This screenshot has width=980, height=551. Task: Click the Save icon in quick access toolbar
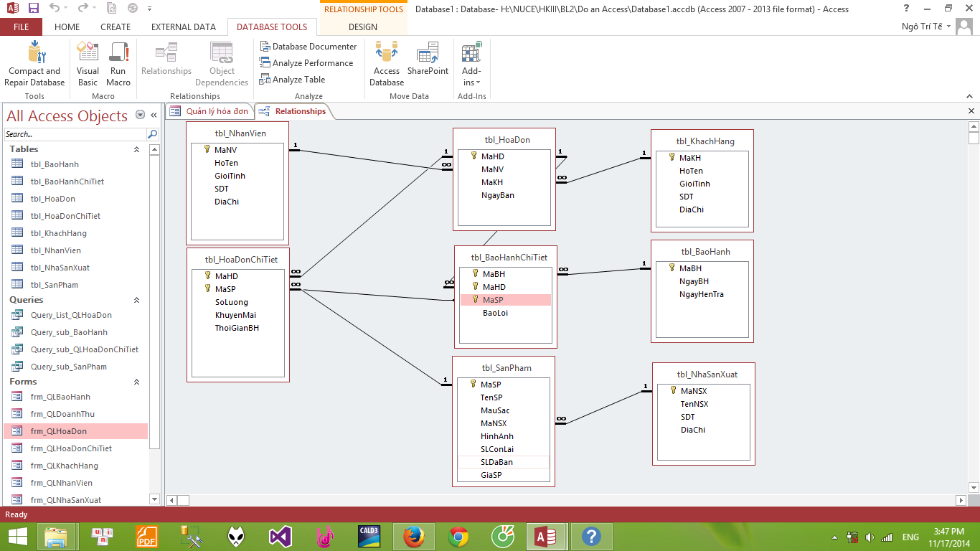pos(33,9)
